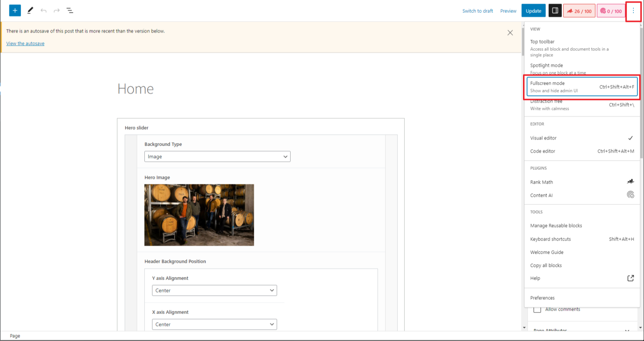Click Switch to draft
Image resolution: width=644 pixels, height=341 pixels.
tap(477, 11)
